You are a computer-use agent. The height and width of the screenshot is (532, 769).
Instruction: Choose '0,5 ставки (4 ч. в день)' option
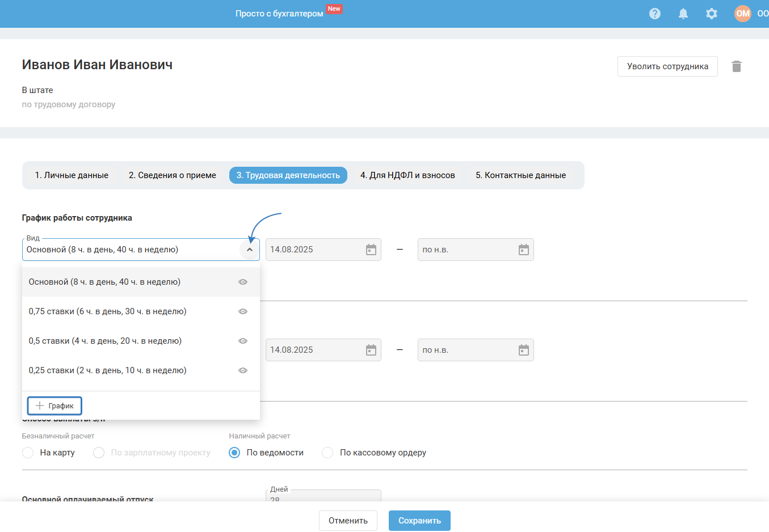click(141, 341)
